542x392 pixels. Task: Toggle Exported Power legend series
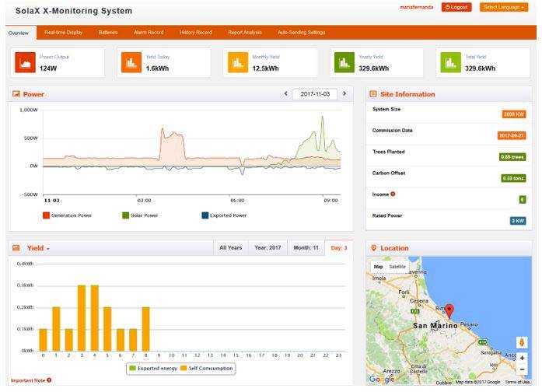[x=224, y=215]
